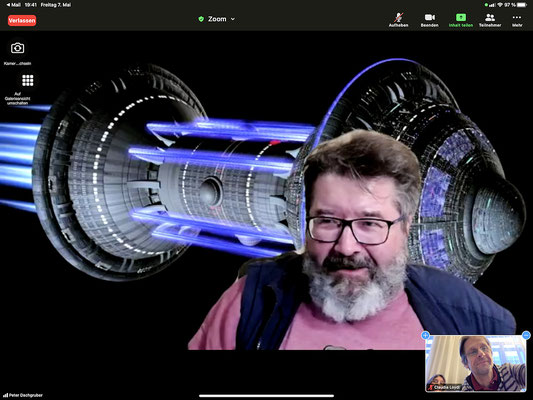The width and height of the screenshot is (533, 400).
Task: Unmute microphone via Aufheben icon
Action: [398, 20]
